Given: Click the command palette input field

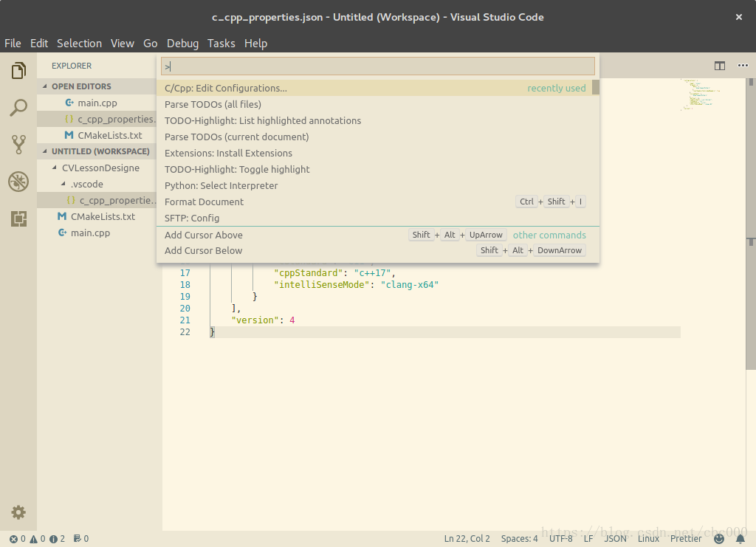Looking at the screenshot, I should (x=377, y=66).
